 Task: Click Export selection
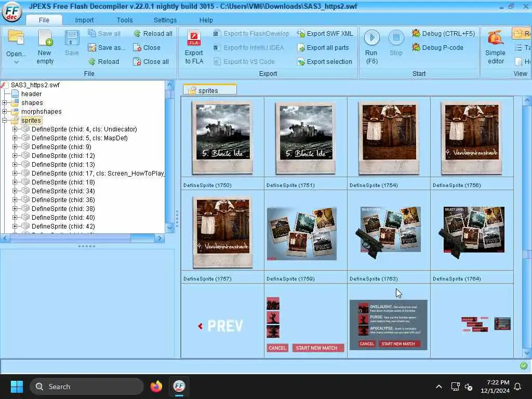324,61
